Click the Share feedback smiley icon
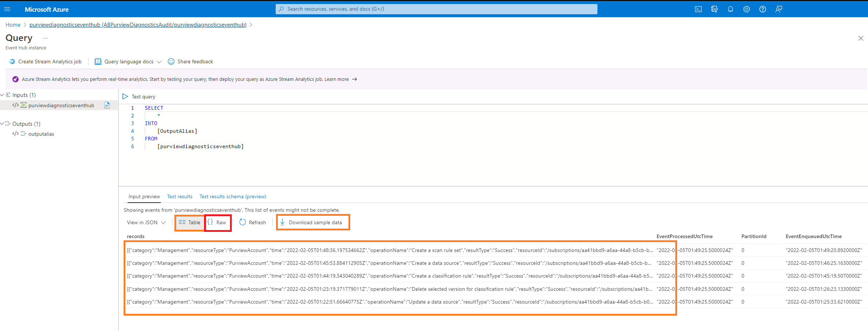The height and width of the screenshot is (331, 868). point(171,61)
